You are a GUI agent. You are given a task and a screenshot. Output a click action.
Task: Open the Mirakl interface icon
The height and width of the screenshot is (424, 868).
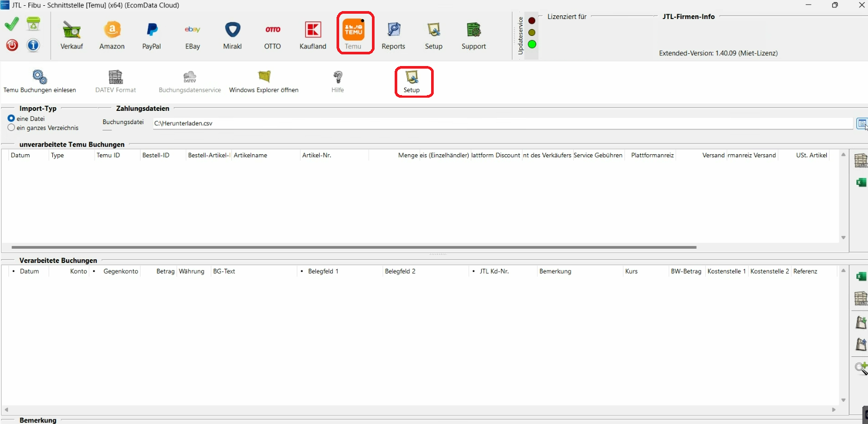point(232,35)
